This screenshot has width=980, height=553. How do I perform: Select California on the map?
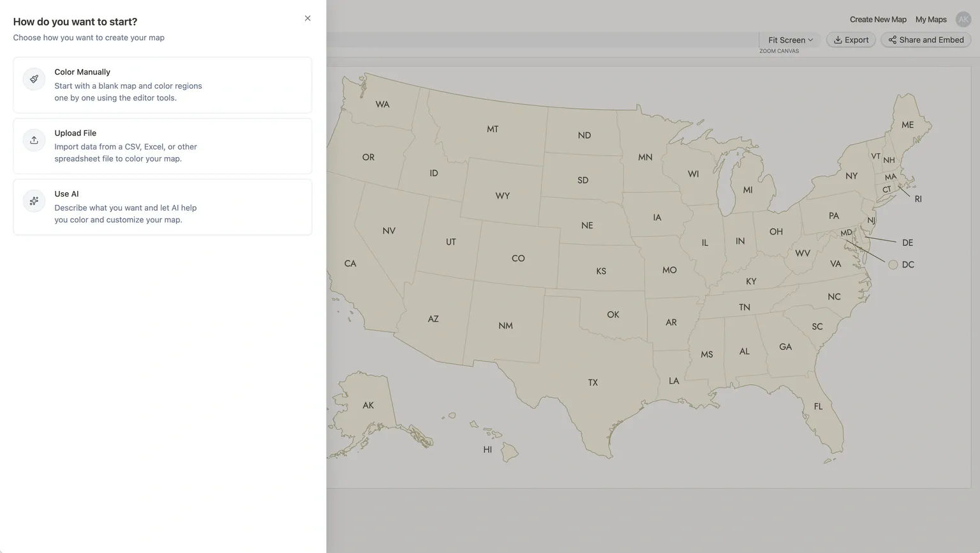pos(350,263)
